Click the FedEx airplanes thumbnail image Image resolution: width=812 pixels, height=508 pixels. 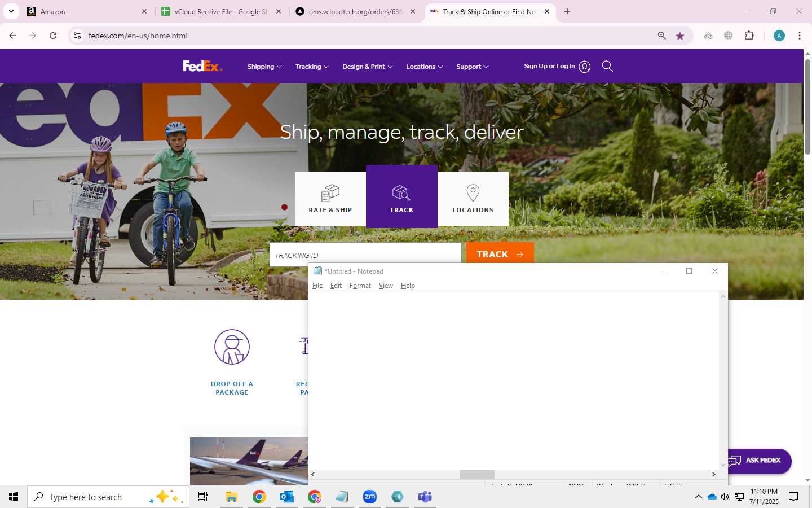click(249, 461)
